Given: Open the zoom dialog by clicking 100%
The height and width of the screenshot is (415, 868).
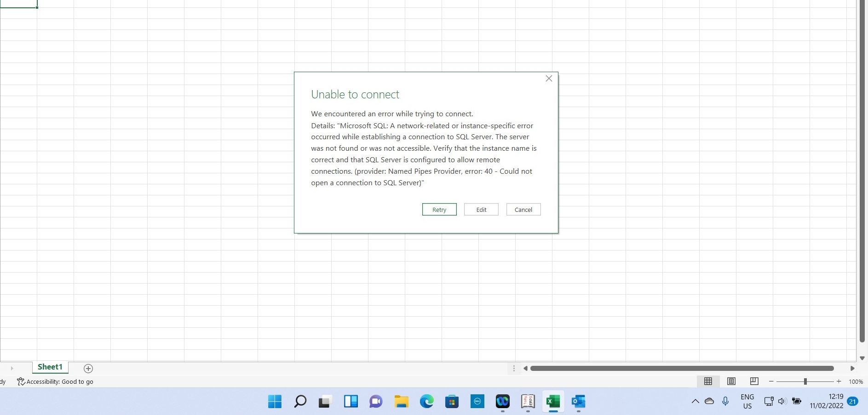Looking at the screenshot, I should point(855,381).
